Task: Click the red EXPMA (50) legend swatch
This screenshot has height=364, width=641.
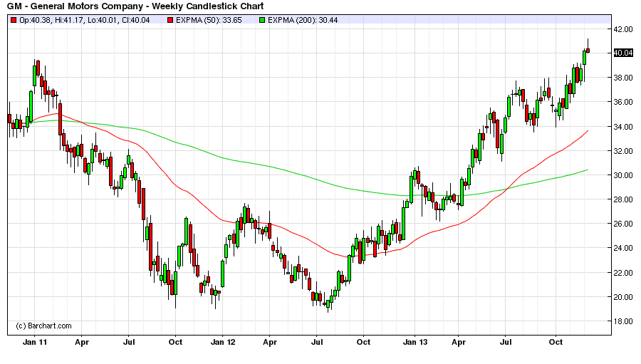Action: point(170,20)
